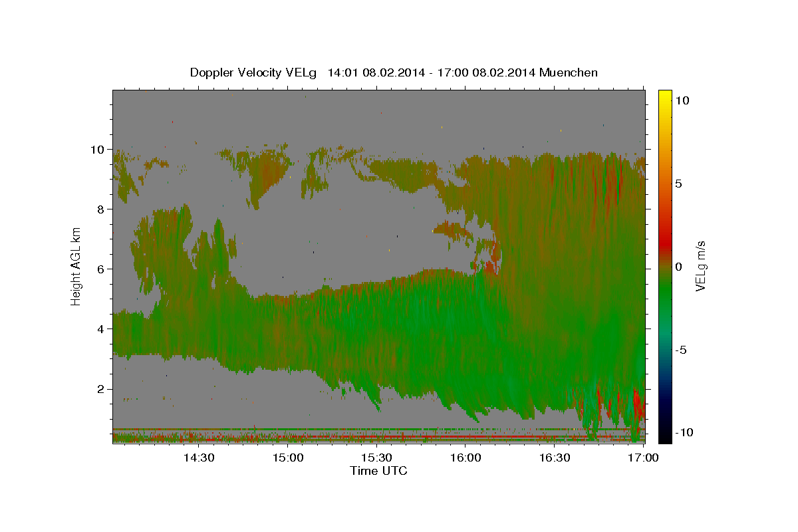798x532 pixels.
Task: Click the 16:30 time tick label
Action: [555, 458]
